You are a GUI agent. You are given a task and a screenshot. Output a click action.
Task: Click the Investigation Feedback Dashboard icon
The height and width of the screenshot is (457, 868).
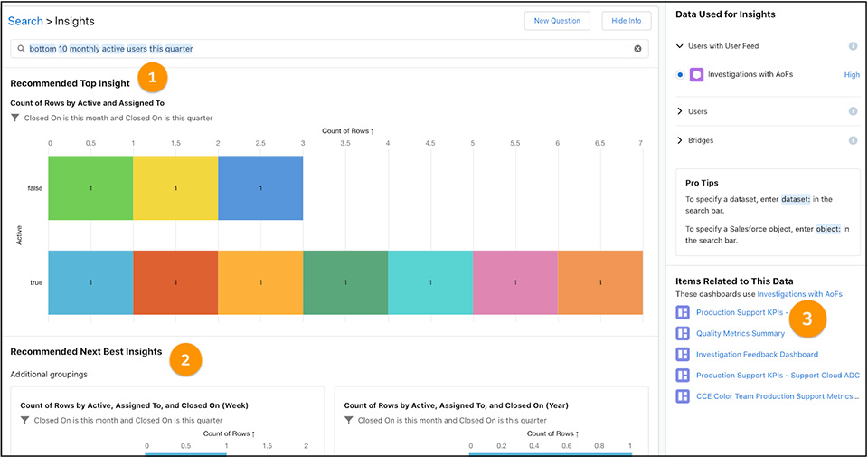683,354
